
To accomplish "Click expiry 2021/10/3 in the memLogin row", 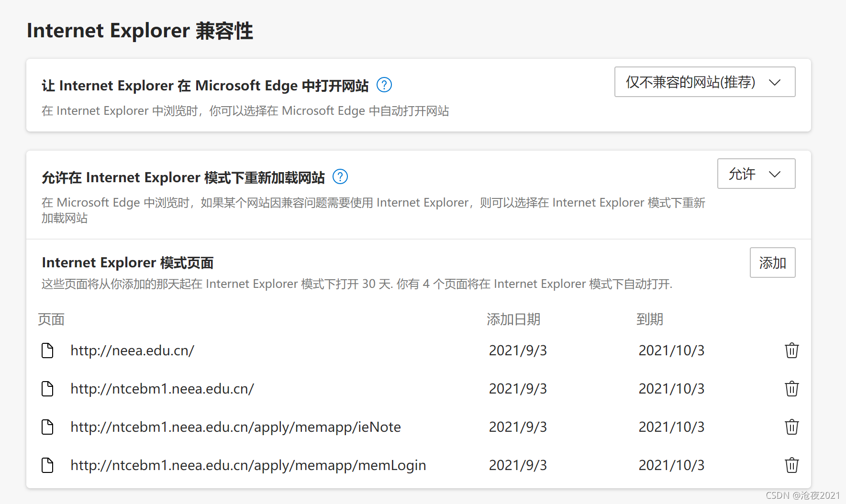I will [x=671, y=465].
